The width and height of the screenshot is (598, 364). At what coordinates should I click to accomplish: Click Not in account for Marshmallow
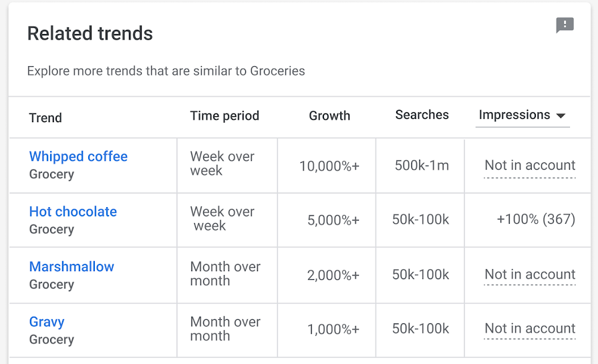tap(530, 275)
